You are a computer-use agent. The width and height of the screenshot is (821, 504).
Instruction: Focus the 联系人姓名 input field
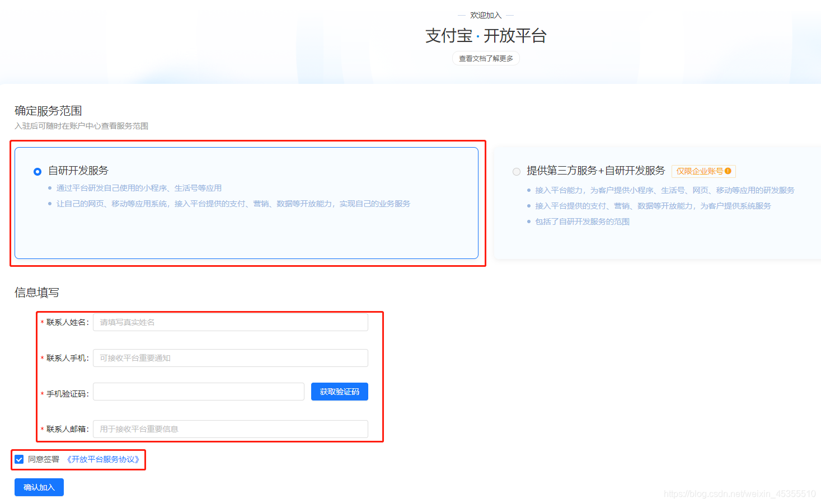click(x=231, y=322)
